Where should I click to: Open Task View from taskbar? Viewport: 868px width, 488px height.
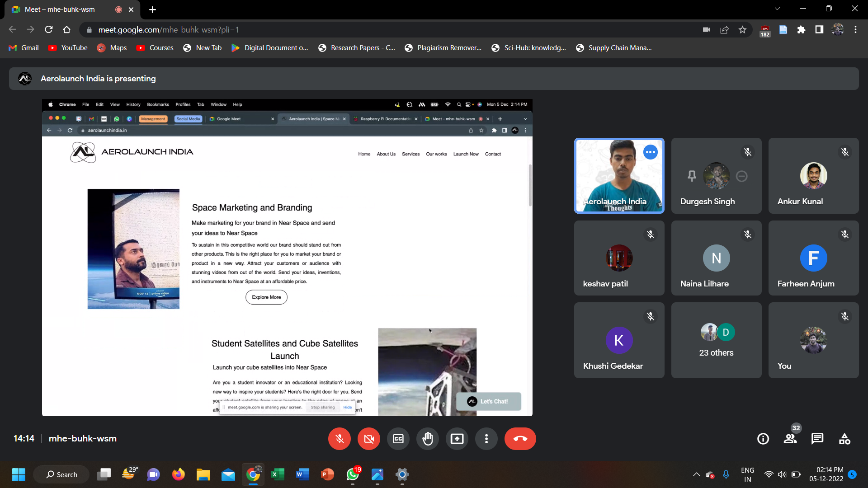pyautogui.click(x=104, y=474)
